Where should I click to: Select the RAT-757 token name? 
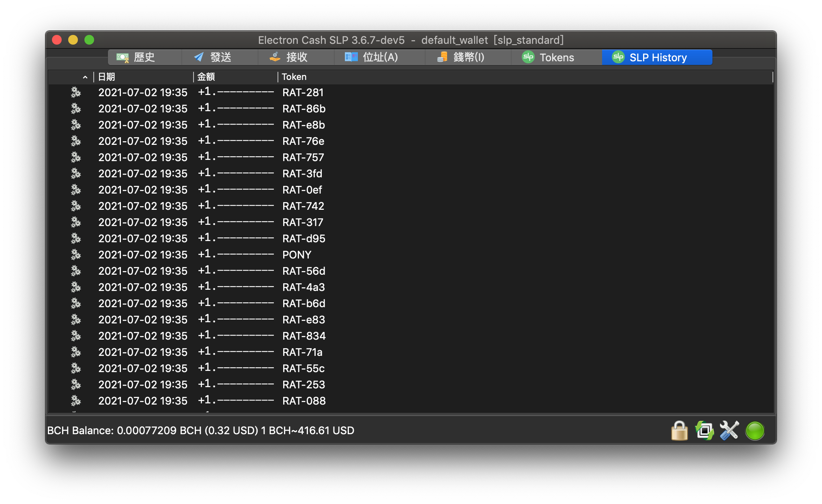pyautogui.click(x=303, y=157)
